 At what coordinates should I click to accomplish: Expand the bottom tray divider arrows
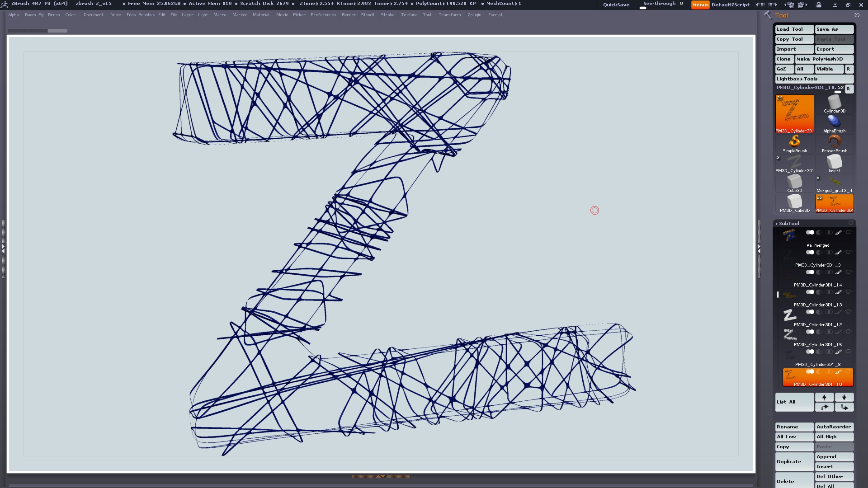point(381,476)
